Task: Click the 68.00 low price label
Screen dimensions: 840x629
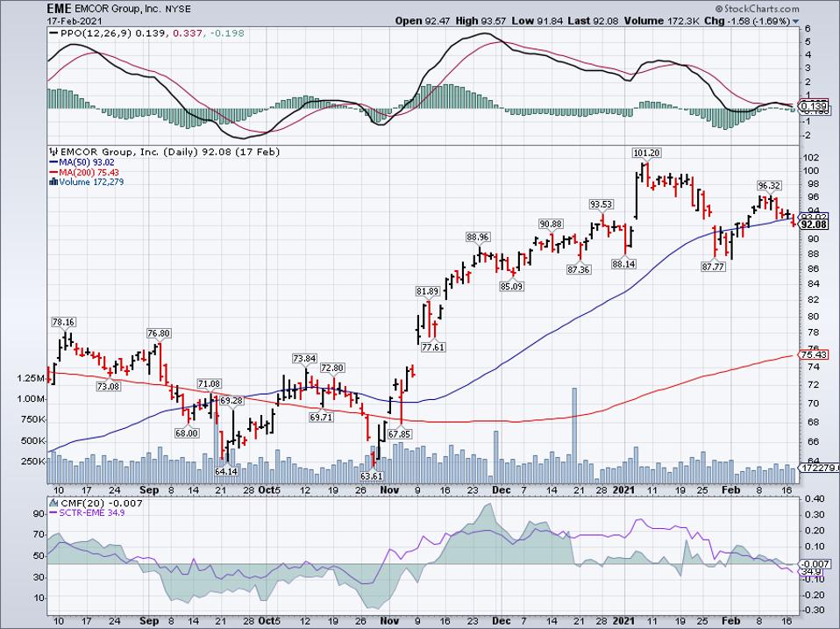Action: tap(187, 433)
